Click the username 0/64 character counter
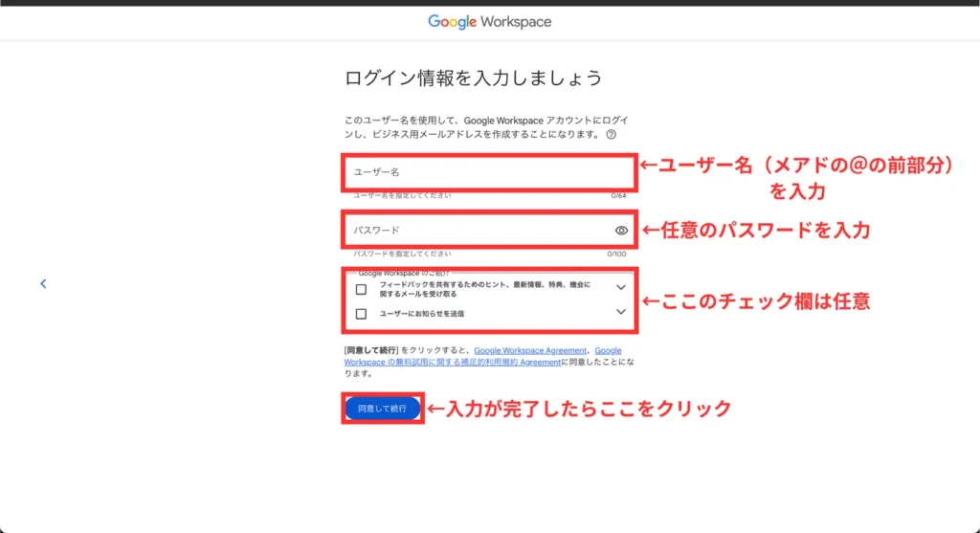The image size is (980, 533). coord(618,195)
